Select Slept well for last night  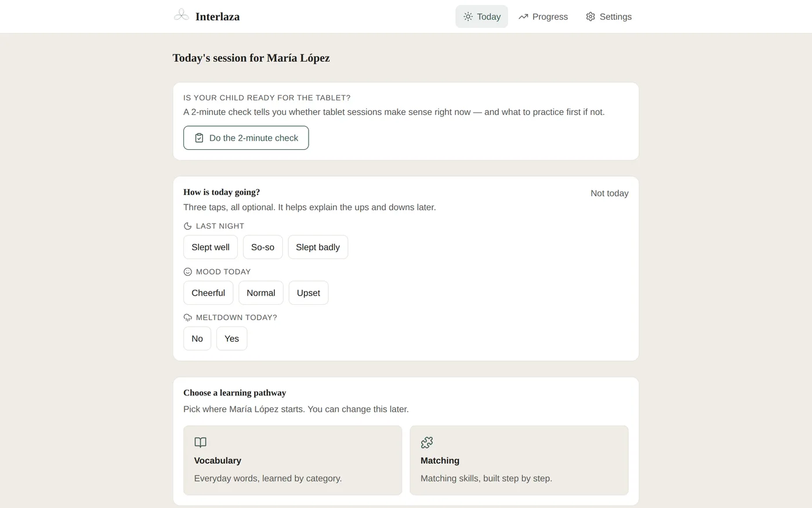(x=211, y=247)
